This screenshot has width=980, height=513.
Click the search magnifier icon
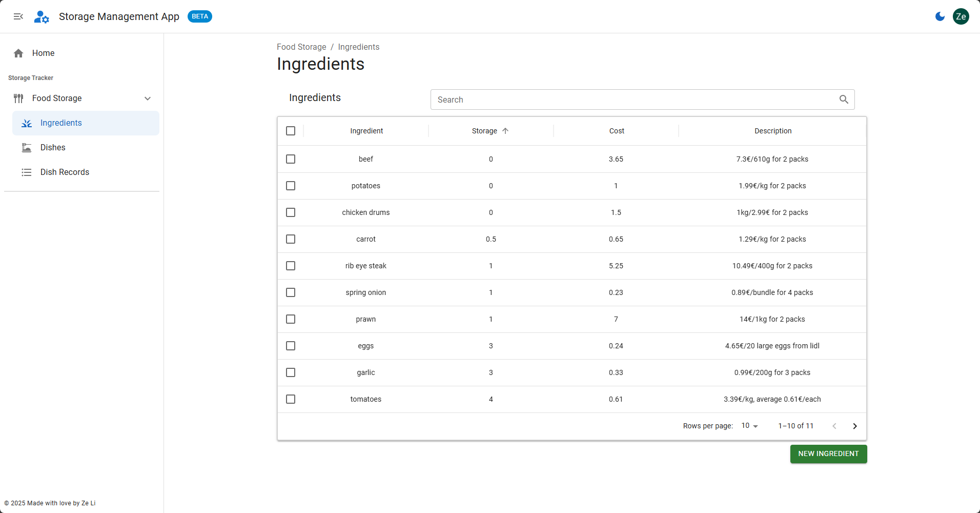(844, 100)
